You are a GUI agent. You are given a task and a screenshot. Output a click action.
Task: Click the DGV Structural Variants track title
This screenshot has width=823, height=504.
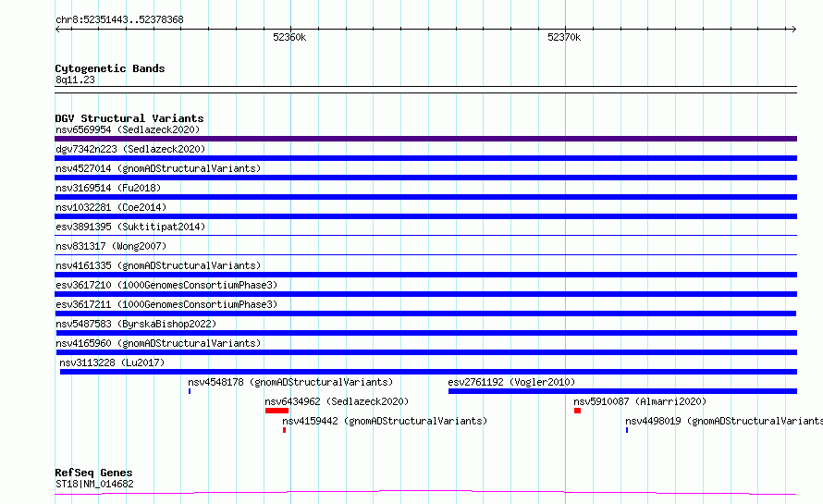click(x=129, y=118)
